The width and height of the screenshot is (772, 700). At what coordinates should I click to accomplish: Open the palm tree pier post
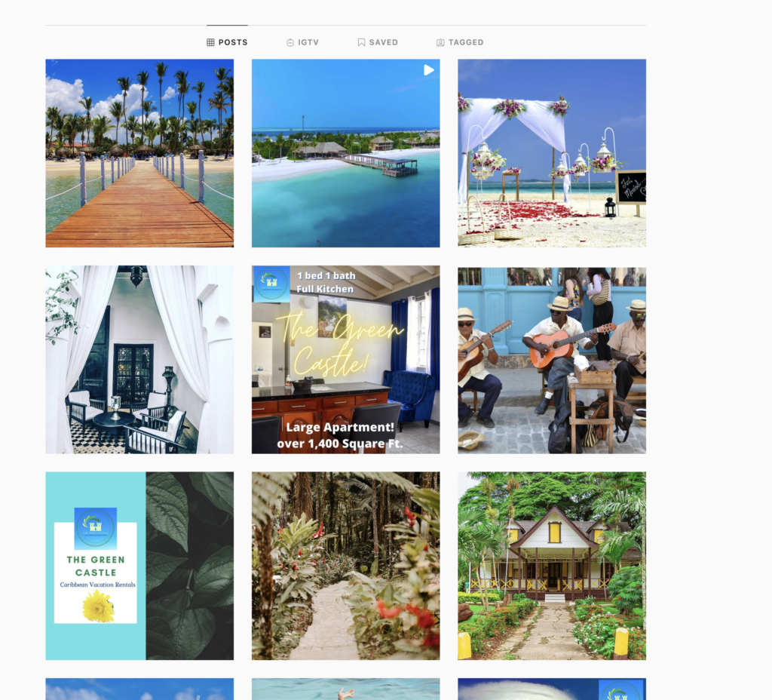[139, 153]
